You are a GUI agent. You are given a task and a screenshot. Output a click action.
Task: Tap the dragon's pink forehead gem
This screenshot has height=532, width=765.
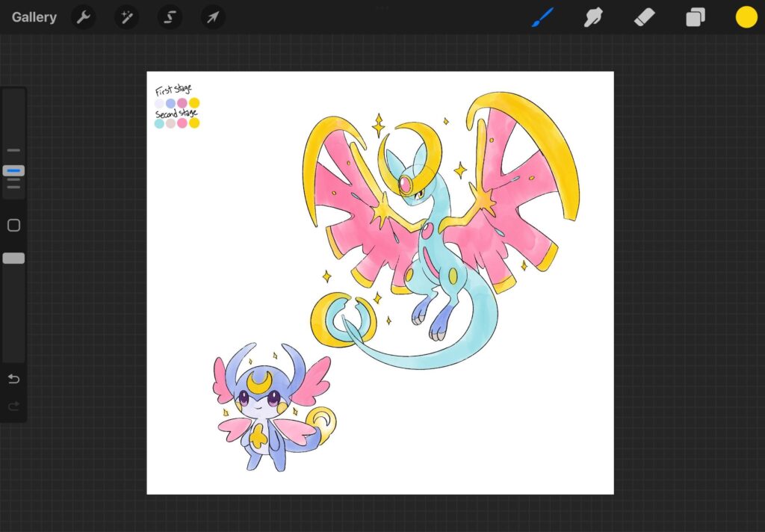point(406,185)
